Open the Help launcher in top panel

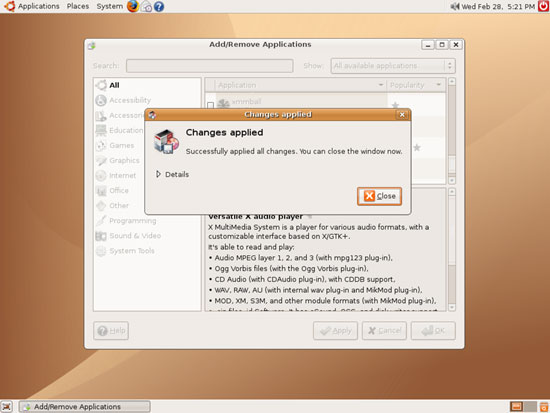pos(159,7)
